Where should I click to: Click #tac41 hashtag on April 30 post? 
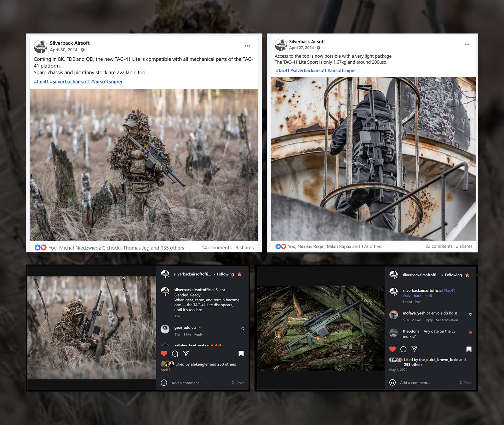pos(41,82)
